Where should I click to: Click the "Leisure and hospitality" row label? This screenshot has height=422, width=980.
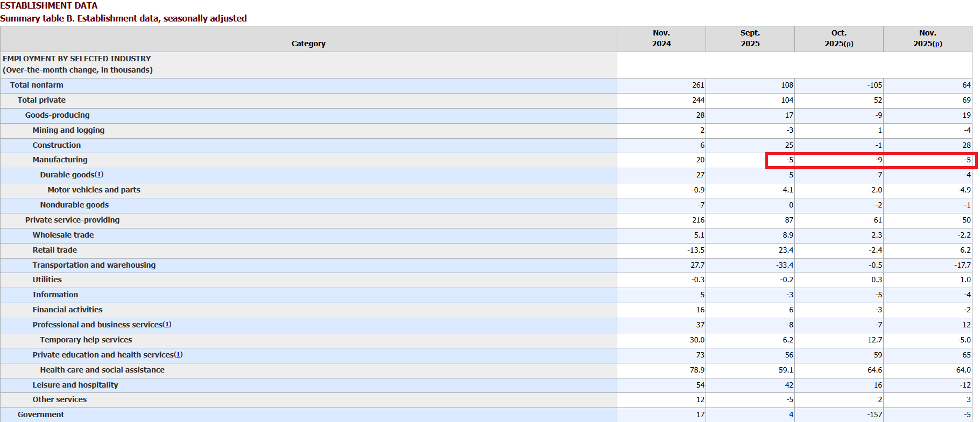pyautogui.click(x=75, y=385)
